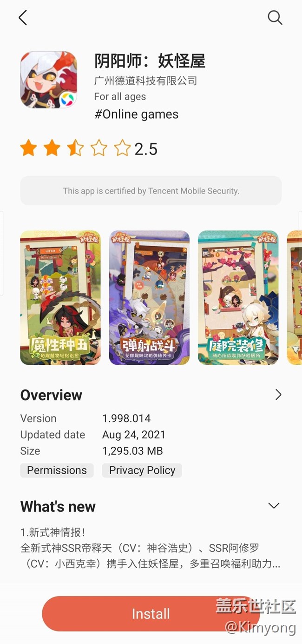This screenshot has height=644, width=302.
Task: Open the Permissions chip
Action: [57, 470]
